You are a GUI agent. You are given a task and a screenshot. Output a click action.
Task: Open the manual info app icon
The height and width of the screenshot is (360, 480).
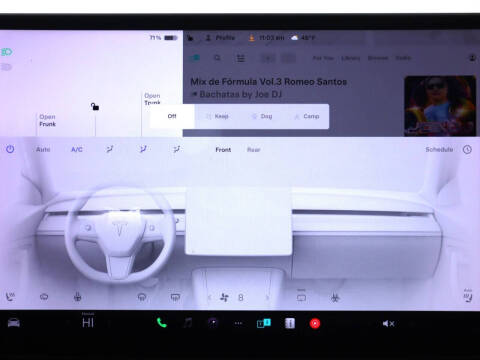coord(290,323)
